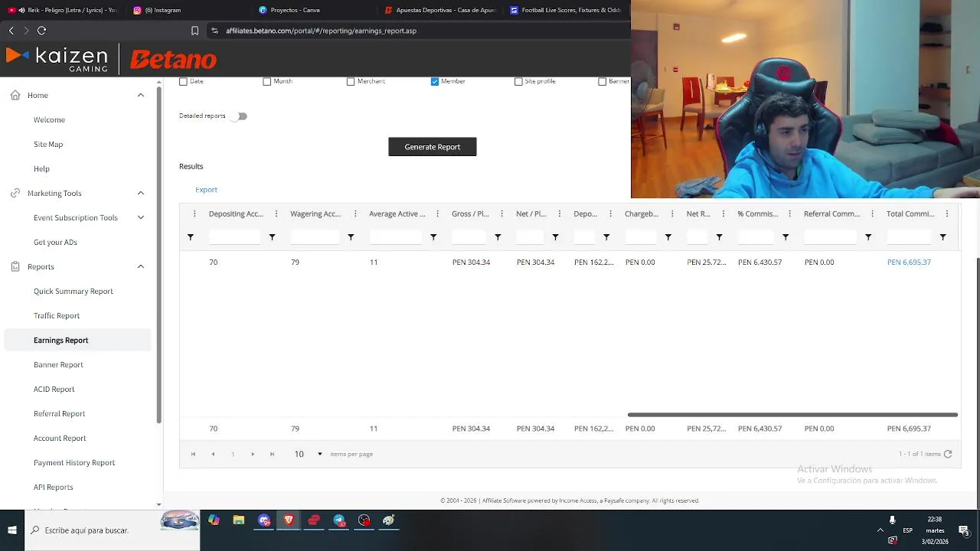
Task: Check the Date checkbox
Action: [x=183, y=81]
